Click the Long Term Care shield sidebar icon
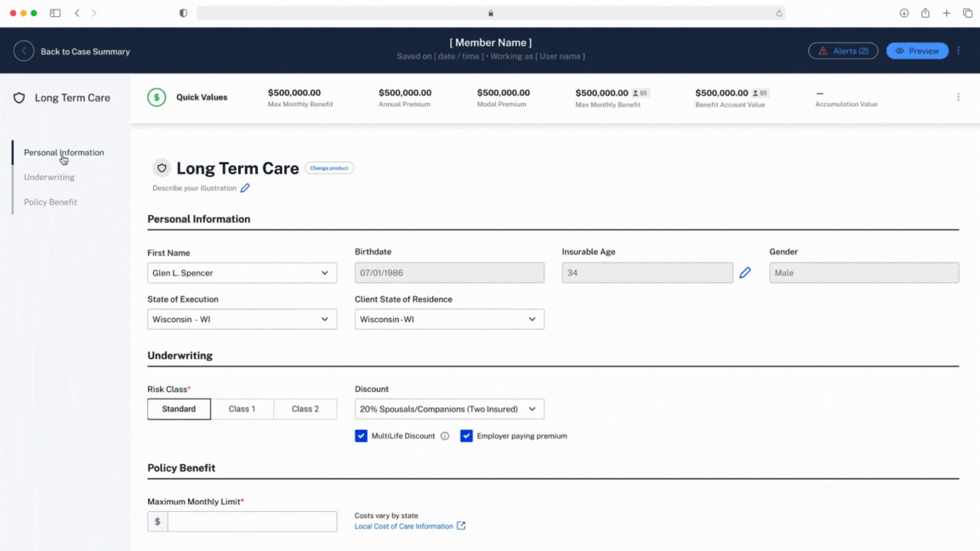 pos(20,98)
